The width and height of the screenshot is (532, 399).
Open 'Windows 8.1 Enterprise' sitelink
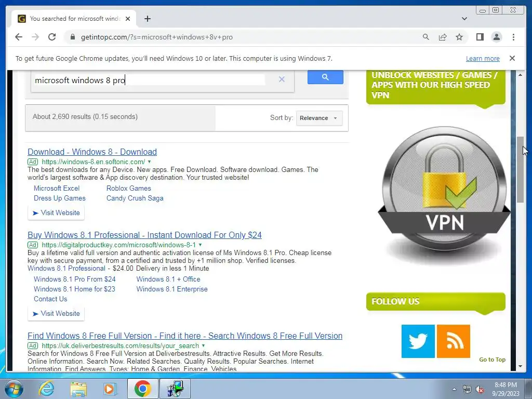pos(172,289)
